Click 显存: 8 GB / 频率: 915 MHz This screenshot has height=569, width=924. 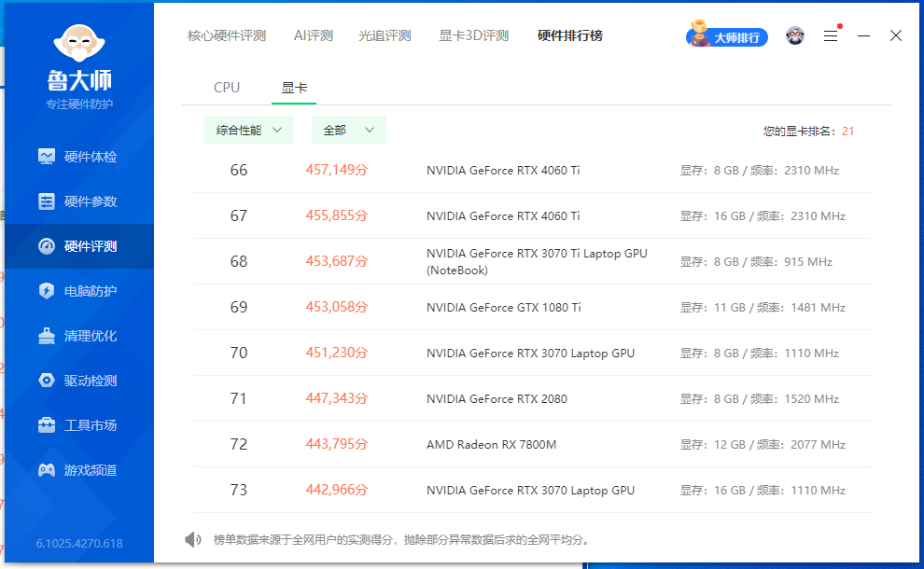click(x=756, y=261)
